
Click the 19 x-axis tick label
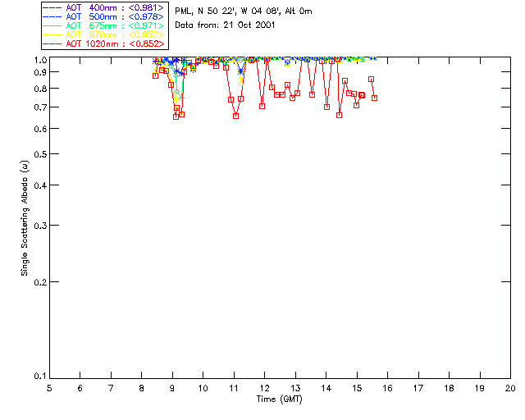click(x=480, y=388)
